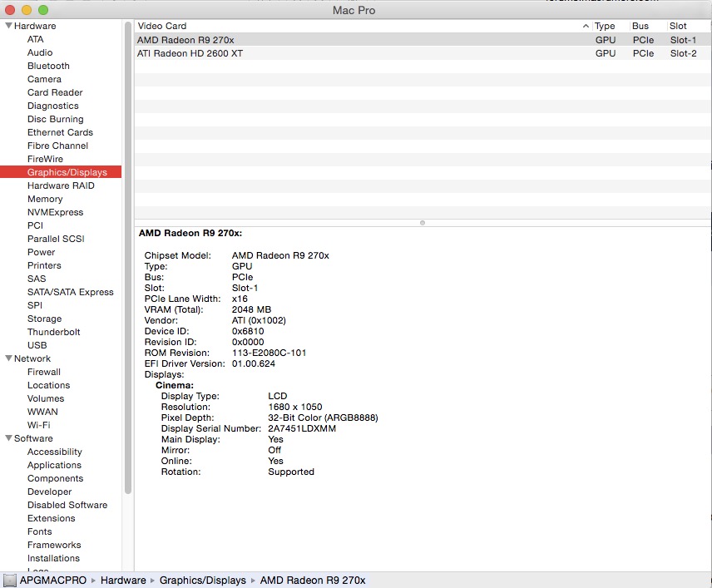Open the USB section
The height and width of the screenshot is (588, 712).
37,345
